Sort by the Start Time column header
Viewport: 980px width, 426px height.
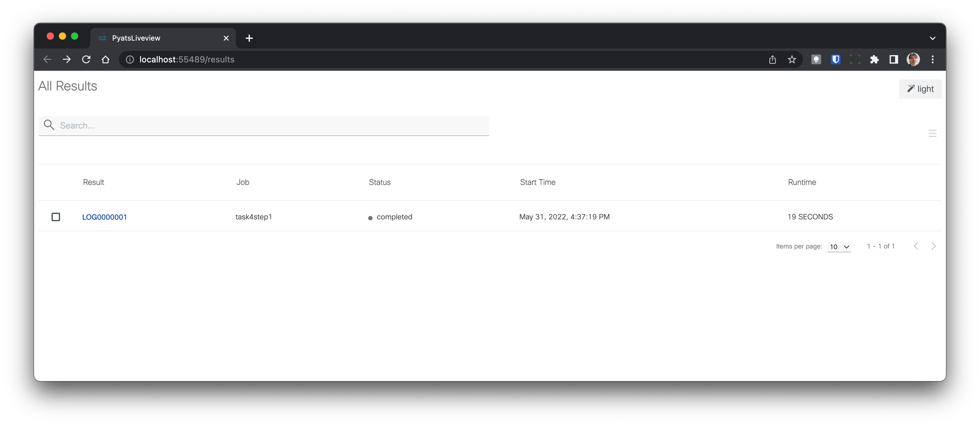coord(538,182)
